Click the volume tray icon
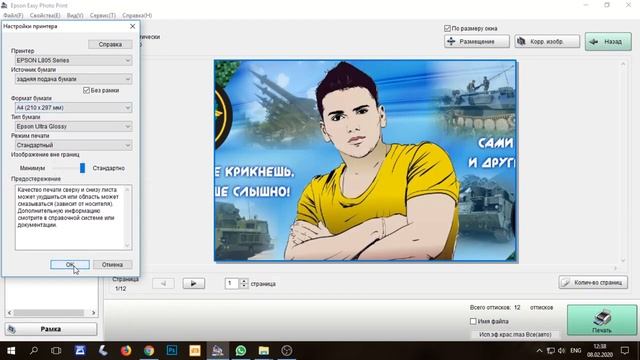This screenshot has width=640, height=360. [562, 351]
